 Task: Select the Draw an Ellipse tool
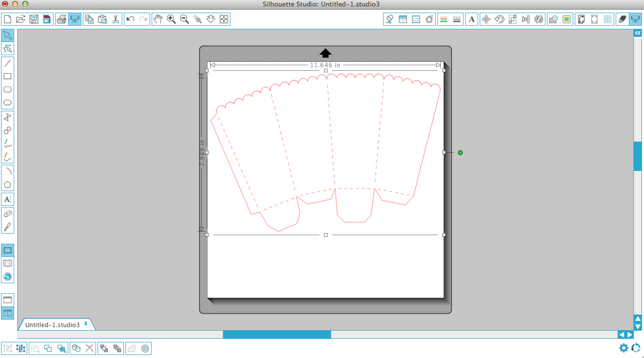[8, 103]
